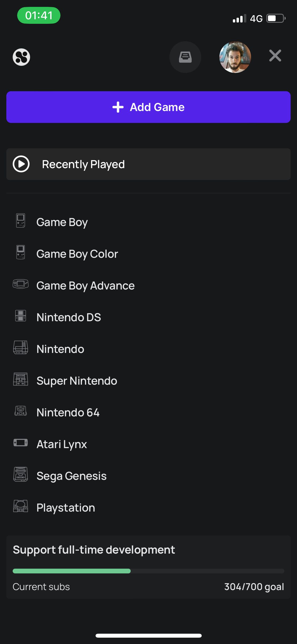Choose the Nintendo DS icon
Viewport: 297px width, 644px height.
(x=21, y=316)
